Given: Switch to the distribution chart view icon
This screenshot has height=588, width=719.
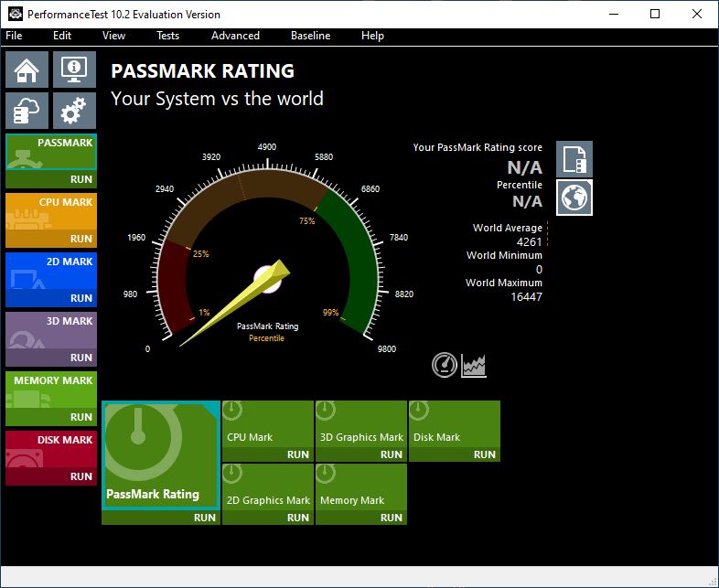Looking at the screenshot, I should [x=474, y=365].
